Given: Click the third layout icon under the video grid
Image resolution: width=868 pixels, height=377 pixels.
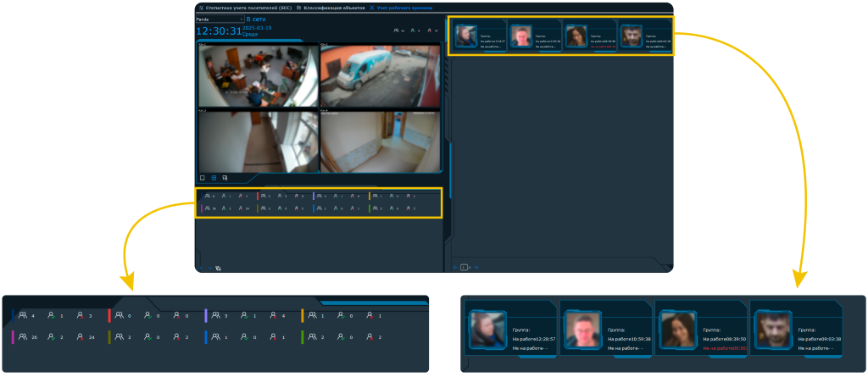Looking at the screenshot, I should point(224,178).
